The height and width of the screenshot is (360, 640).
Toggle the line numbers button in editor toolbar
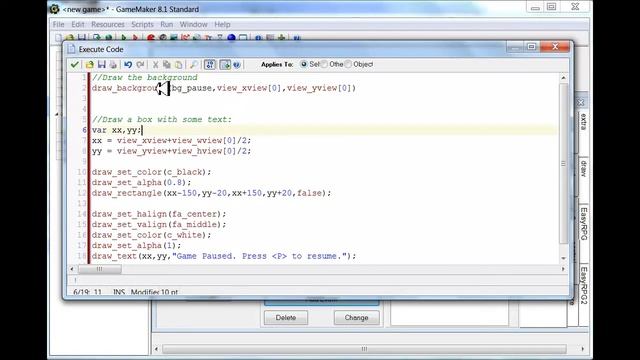point(210,64)
